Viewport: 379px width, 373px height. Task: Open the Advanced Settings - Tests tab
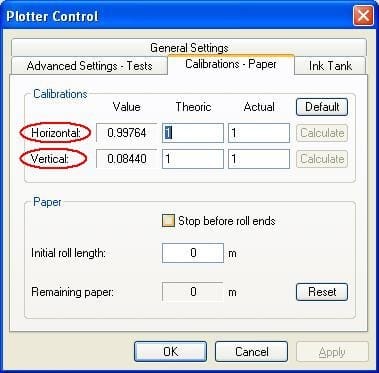(89, 66)
